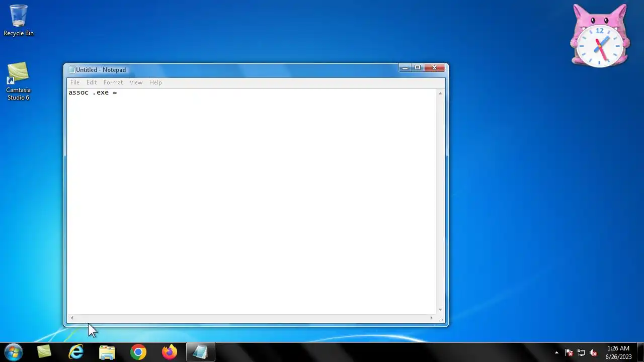The width and height of the screenshot is (644, 362).
Task: Open the Windows Start orb
Action: [14, 352]
